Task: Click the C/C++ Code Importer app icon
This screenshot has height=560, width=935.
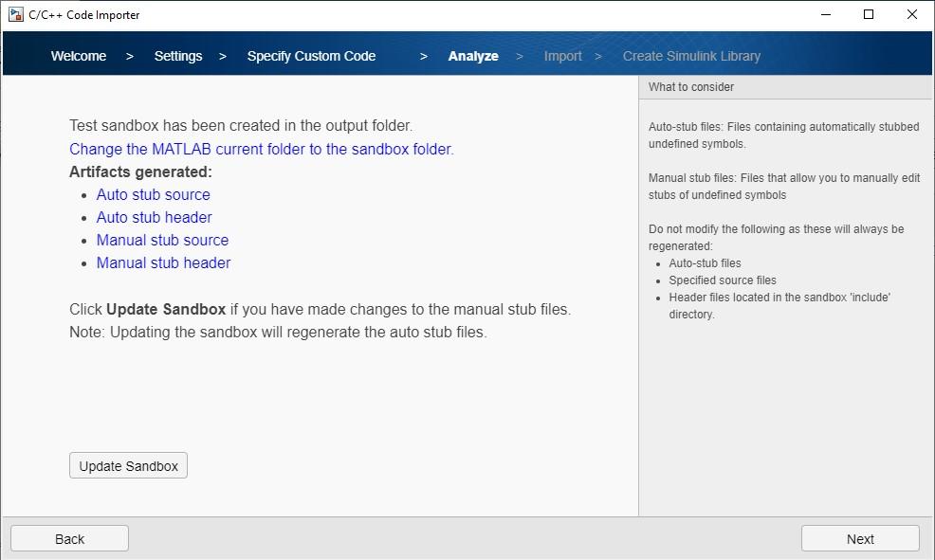Action: click(15, 15)
